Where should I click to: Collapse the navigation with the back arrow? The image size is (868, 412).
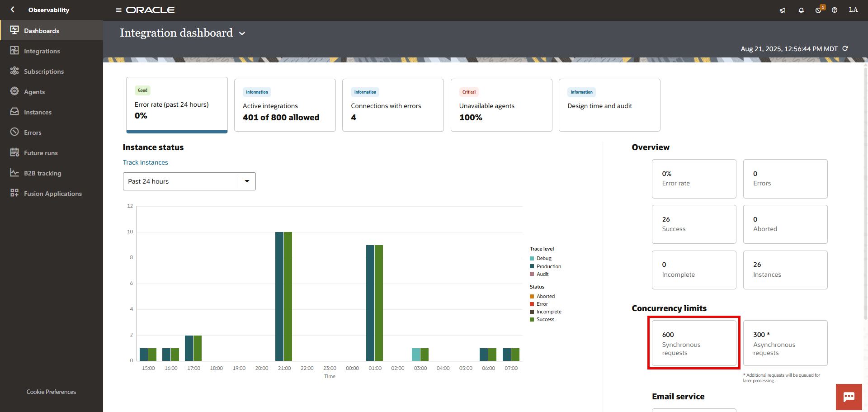click(12, 9)
